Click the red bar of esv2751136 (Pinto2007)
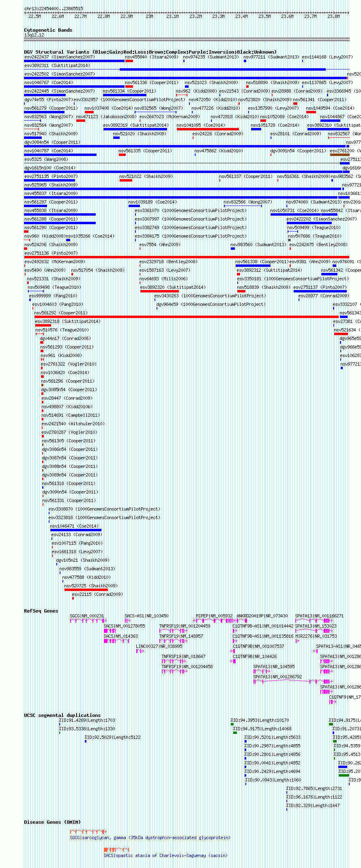This screenshot has width=361, height=868. coord(187,257)
